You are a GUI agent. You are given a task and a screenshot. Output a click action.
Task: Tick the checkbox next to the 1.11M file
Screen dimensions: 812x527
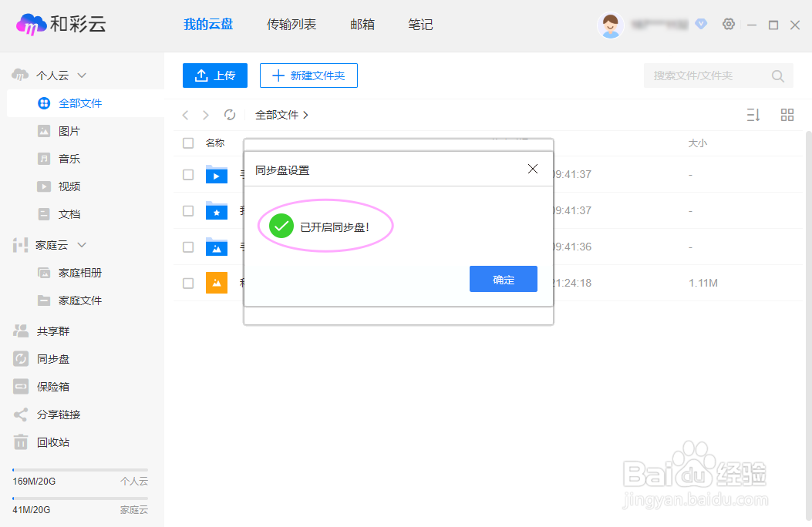click(x=187, y=283)
